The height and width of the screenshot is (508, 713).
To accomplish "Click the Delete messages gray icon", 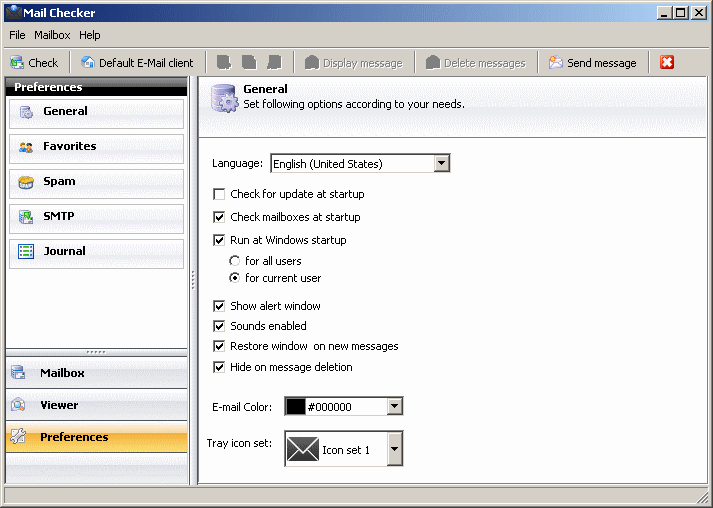I will (x=433, y=62).
